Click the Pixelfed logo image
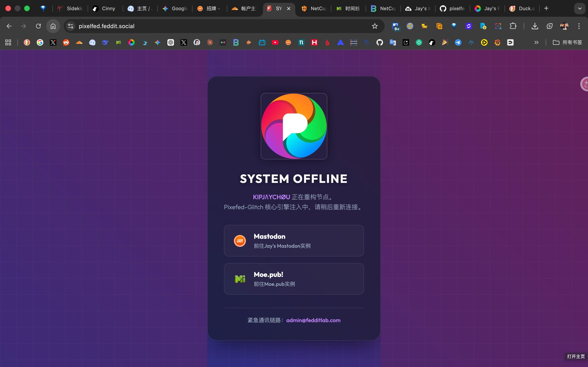588x367 pixels. (x=294, y=126)
